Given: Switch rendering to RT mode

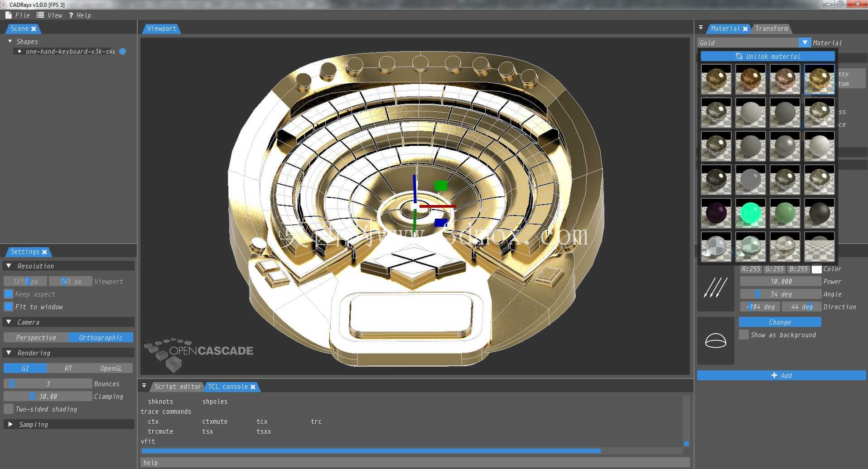Looking at the screenshot, I should (x=68, y=368).
